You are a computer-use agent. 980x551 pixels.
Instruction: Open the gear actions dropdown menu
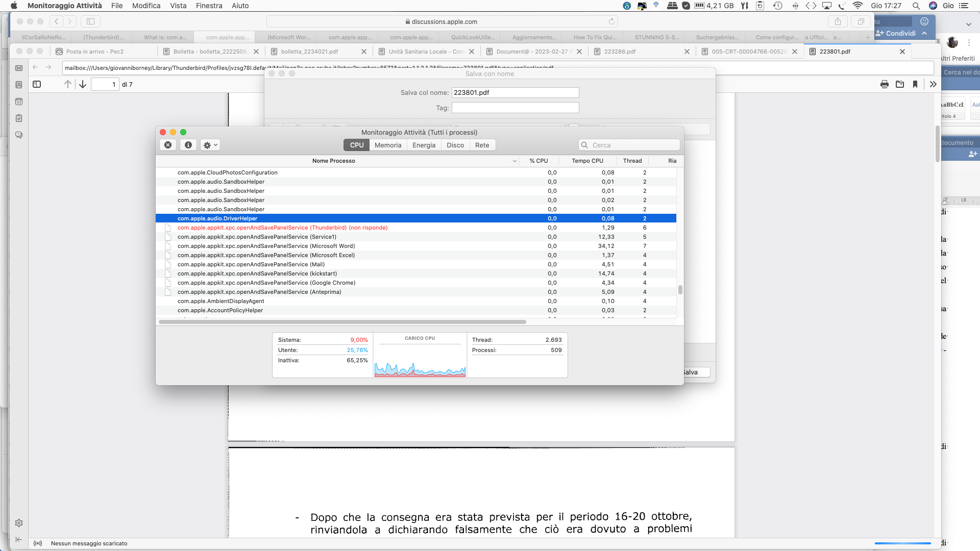[x=210, y=145]
